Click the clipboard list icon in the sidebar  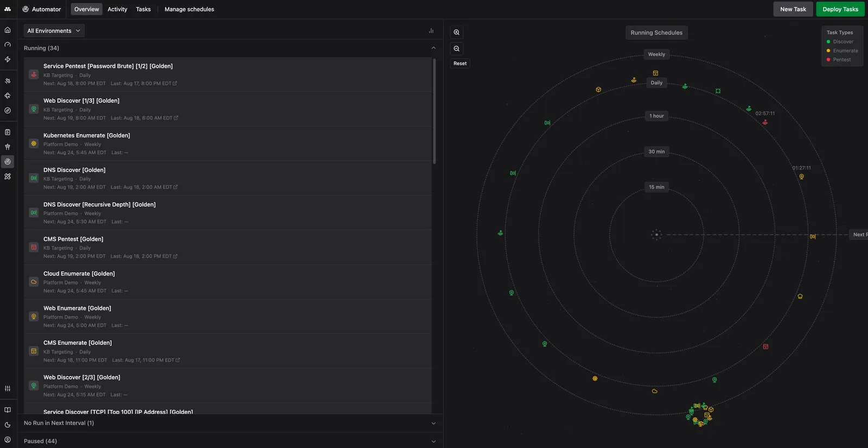click(x=8, y=132)
